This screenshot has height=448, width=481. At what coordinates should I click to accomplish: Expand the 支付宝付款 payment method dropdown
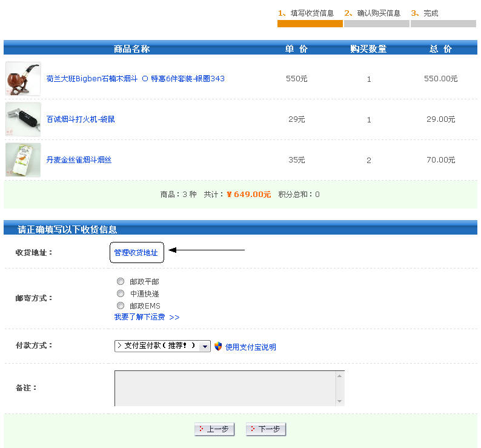point(205,346)
